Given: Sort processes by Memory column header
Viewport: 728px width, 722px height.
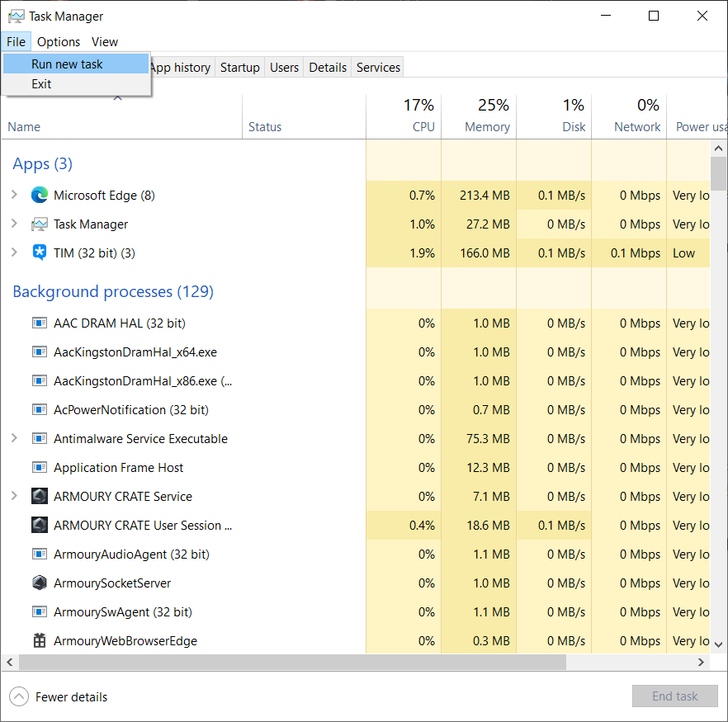Looking at the screenshot, I should click(479, 116).
